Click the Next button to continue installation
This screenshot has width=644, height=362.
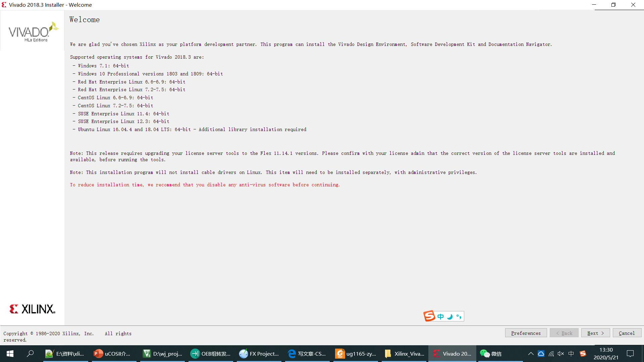pos(595,333)
